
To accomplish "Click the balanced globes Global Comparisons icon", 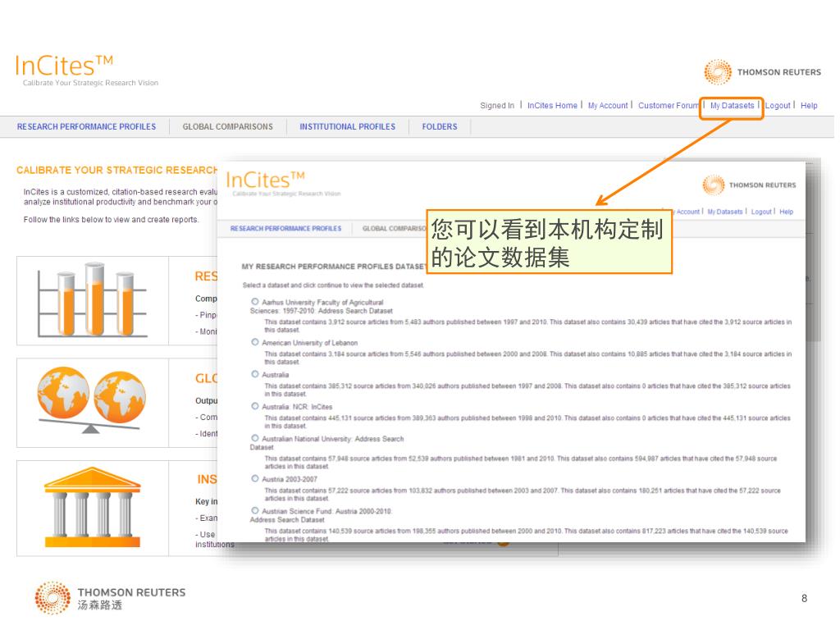I will (92, 400).
